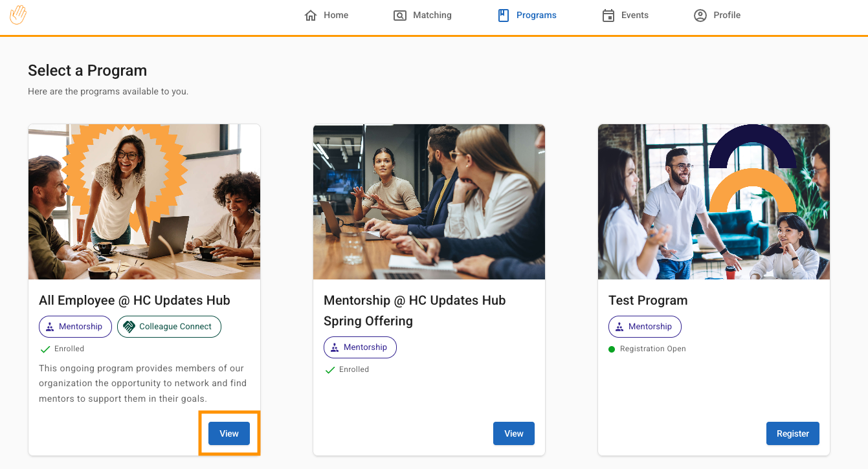Click the Events calendar icon

coord(608,16)
